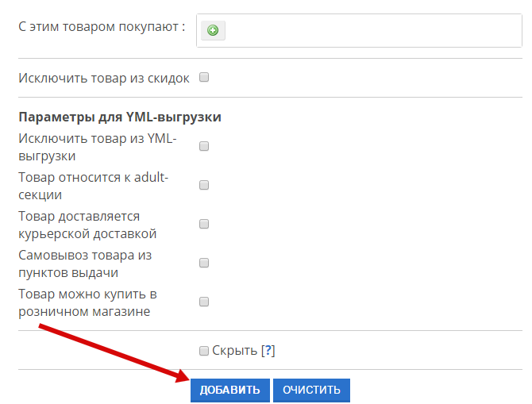Click the 'Товар можно купить в розничном магазине' label text
The image size is (532, 404).
tap(87, 302)
